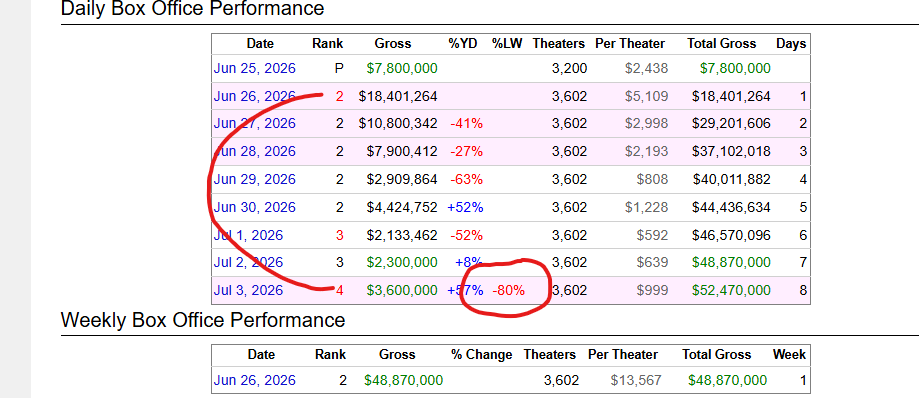Click the rank P premiere entry
This screenshot has height=398, width=919.
click(339, 69)
